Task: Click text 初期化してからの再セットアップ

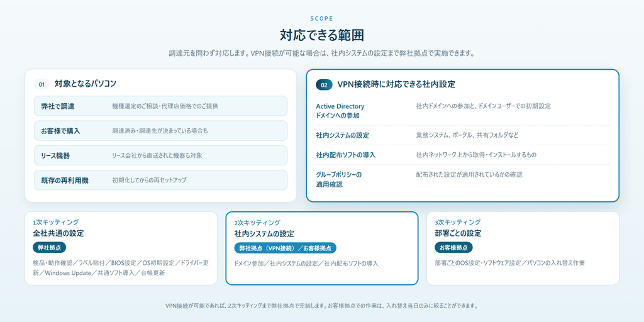Action: pyautogui.click(x=149, y=180)
